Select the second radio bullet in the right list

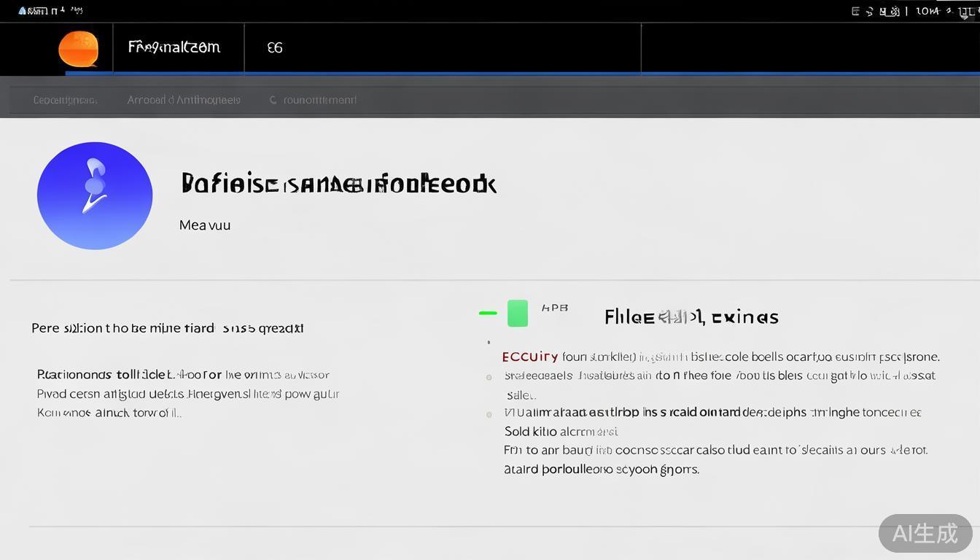click(489, 414)
